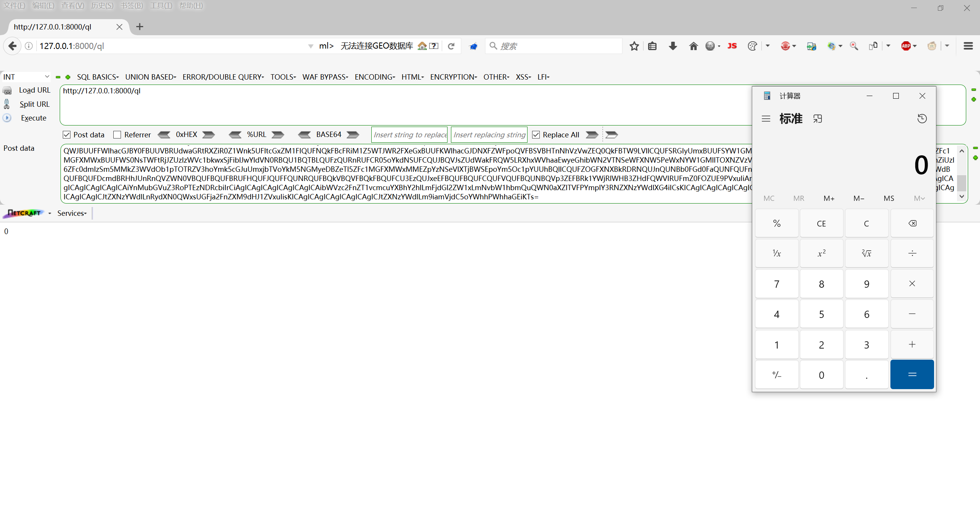Click the 0xHEX decode left arrow
Viewport: 980px width, 528px height.
click(164, 135)
